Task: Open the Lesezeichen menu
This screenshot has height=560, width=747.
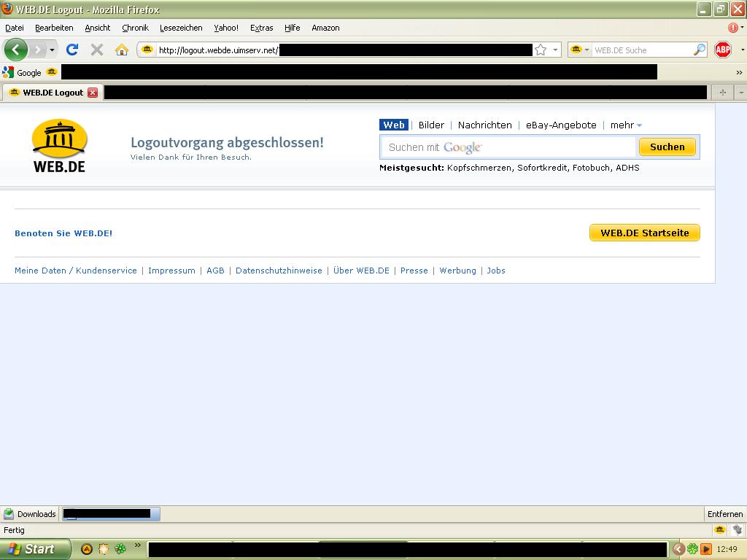Action: click(x=181, y=28)
